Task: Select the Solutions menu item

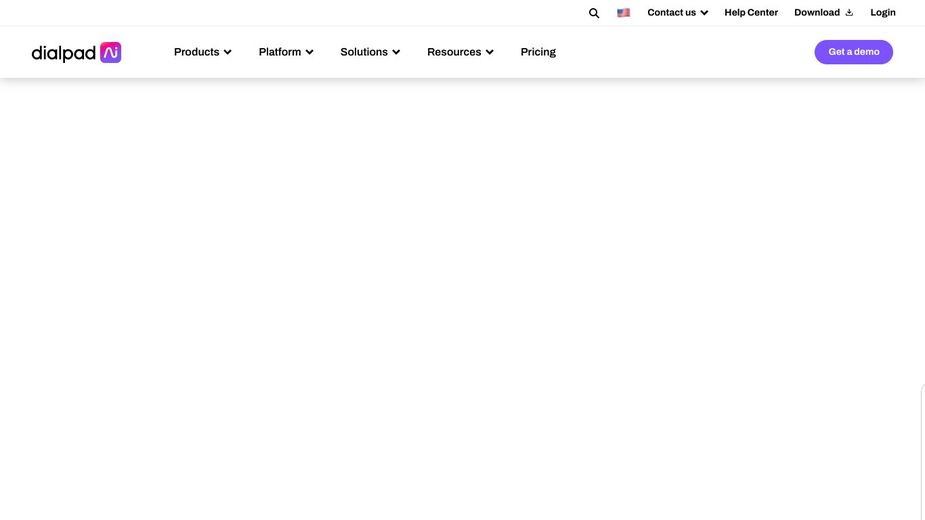Action: (x=363, y=52)
